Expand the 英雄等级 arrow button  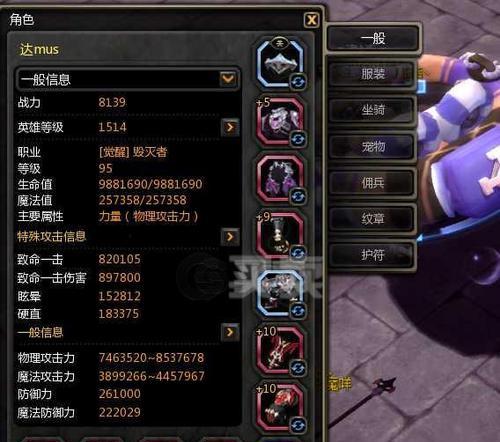[230, 127]
